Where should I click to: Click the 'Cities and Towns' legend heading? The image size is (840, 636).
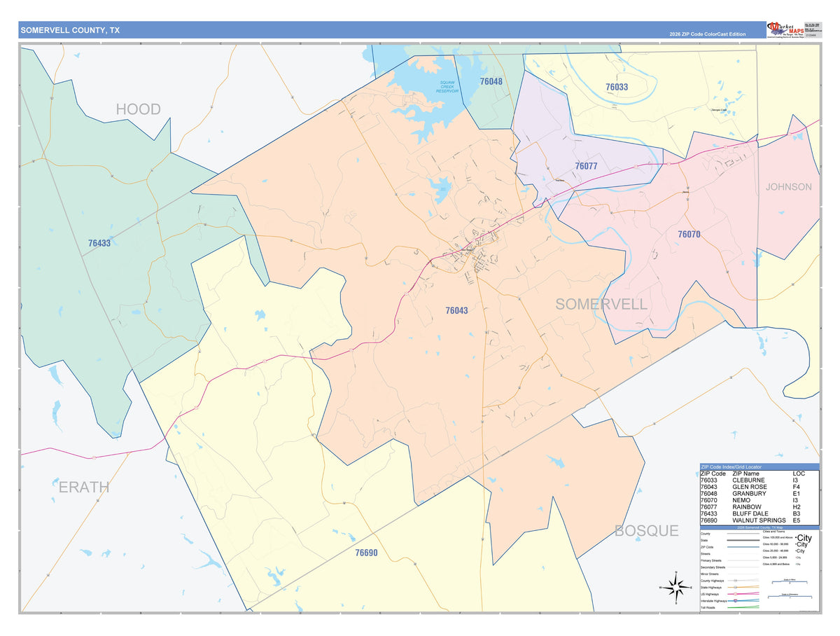coord(773,532)
